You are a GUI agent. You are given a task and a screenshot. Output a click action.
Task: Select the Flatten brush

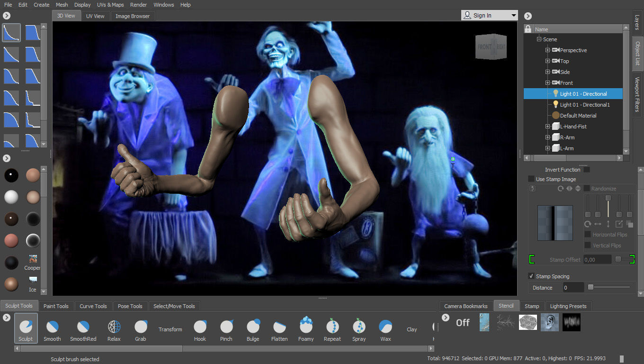pos(279,330)
